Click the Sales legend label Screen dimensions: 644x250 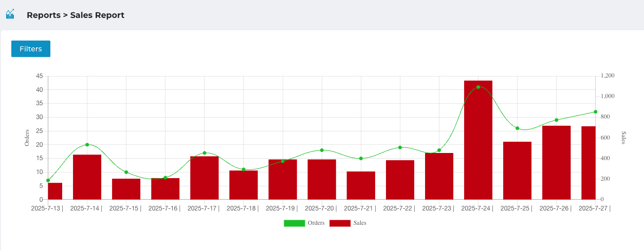pyautogui.click(x=360, y=223)
